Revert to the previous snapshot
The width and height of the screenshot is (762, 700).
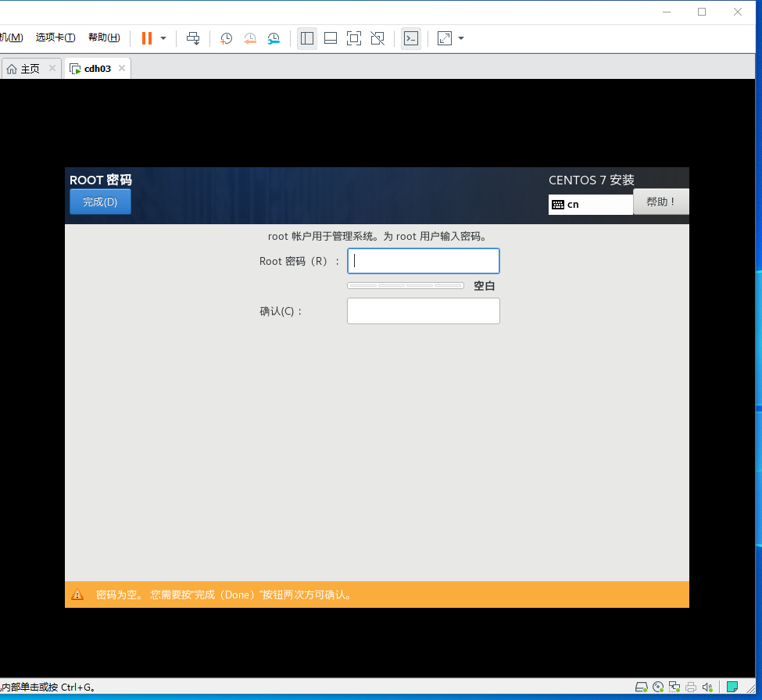tap(250, 38)
